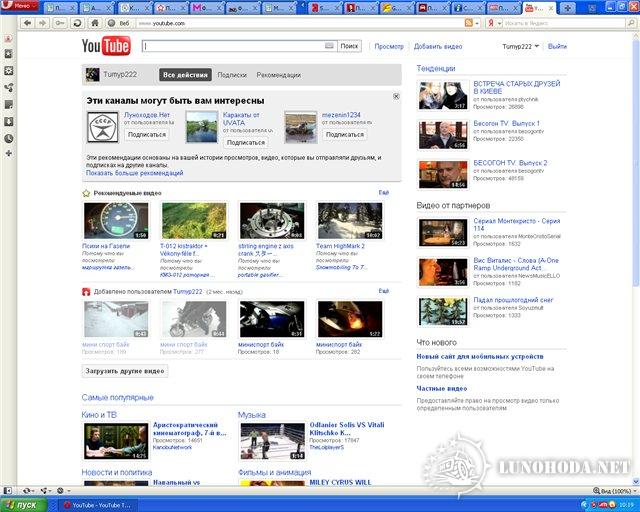Close the channel recommendations box

(396, 97)
